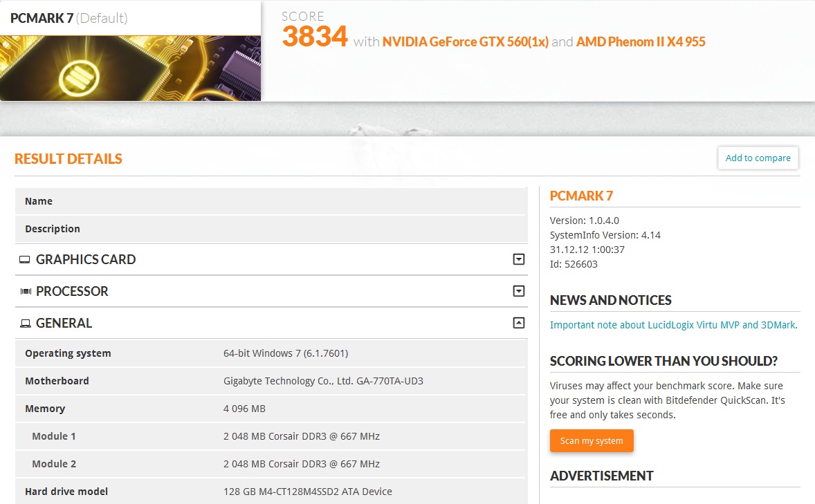
Task: Expand the Graphics Card section arrow
Action: (519, 259)
